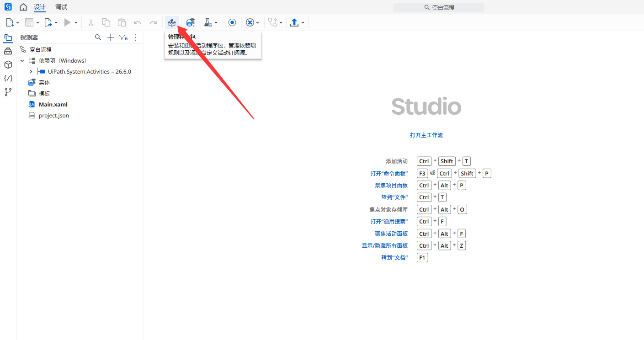Select UiPath.System.Activities = 26.6.0 row
The width and height of the screenshot is (644, 340).
click(80, 71)
